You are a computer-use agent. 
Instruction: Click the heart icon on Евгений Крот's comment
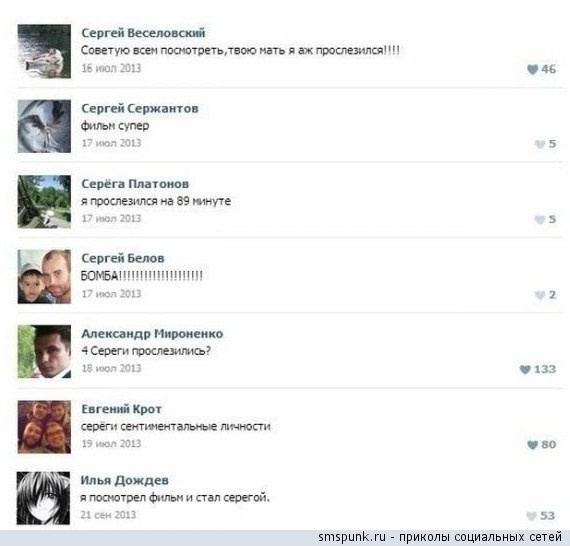532,445
